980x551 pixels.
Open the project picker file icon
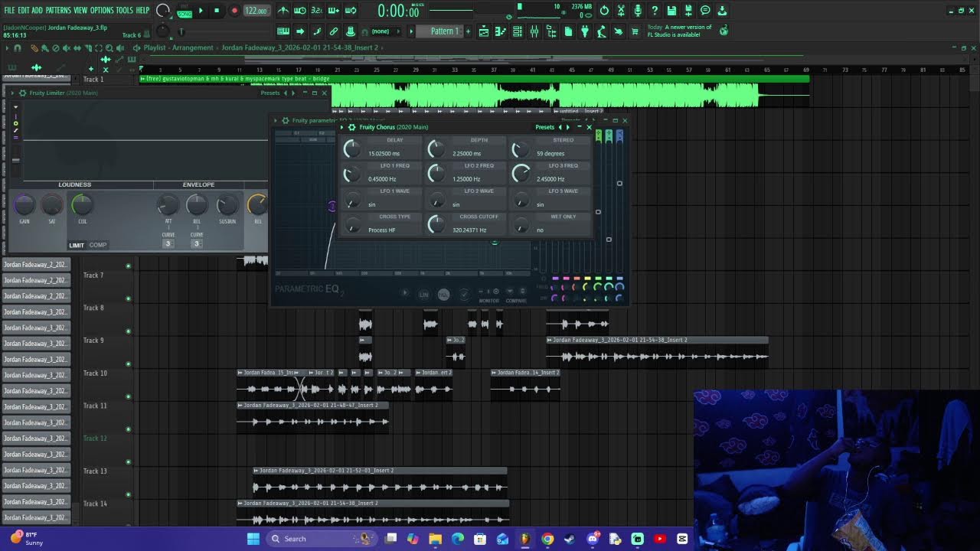568,31
